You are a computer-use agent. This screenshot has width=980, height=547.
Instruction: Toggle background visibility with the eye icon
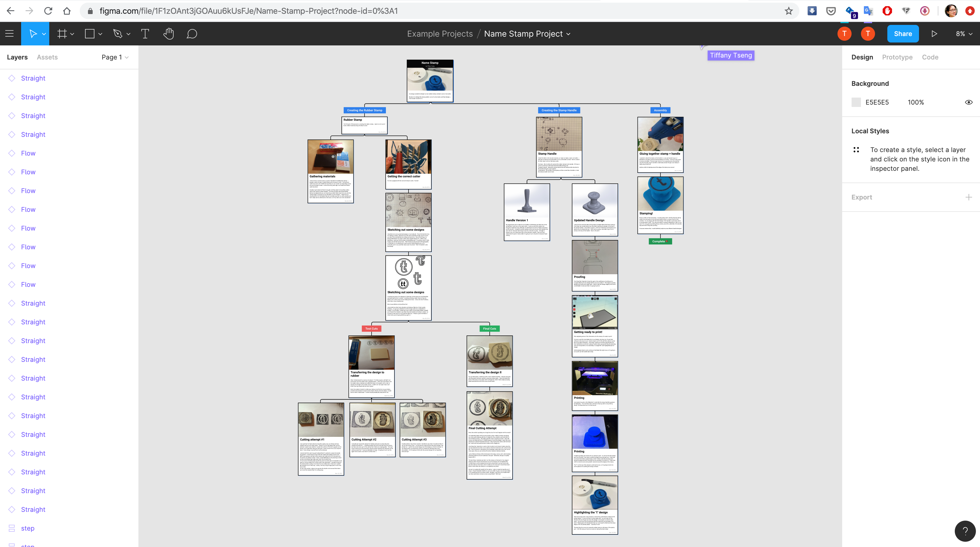point(969,102)
